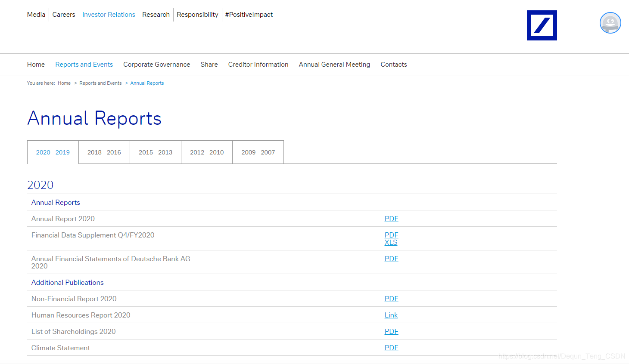This screenshot has width=629, height=364.
Task: Switch to the 2015 - 2013 tab
Action: click(x=156, y=152)
